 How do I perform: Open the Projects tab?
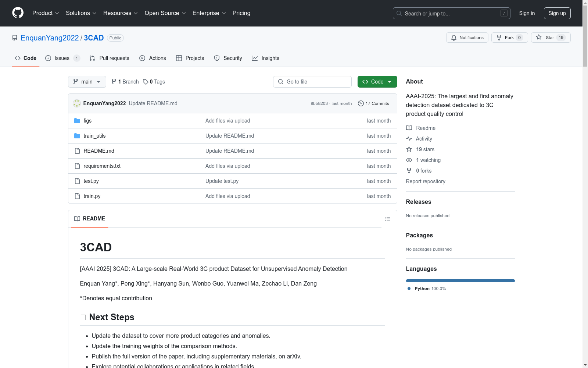[190, 58]
